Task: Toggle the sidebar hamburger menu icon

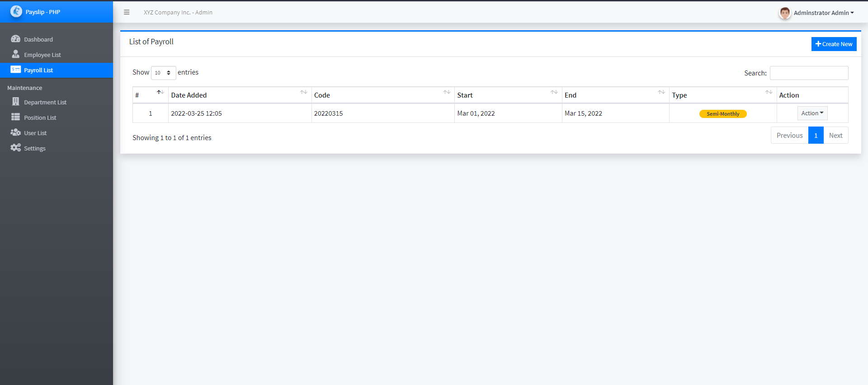Action: [127, 12]
